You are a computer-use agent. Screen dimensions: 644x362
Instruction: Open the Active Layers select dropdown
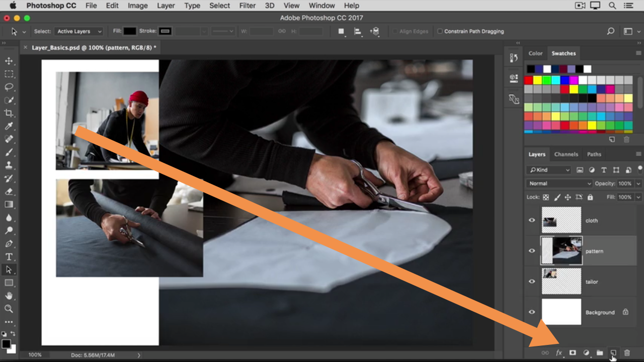pos(79,31)
